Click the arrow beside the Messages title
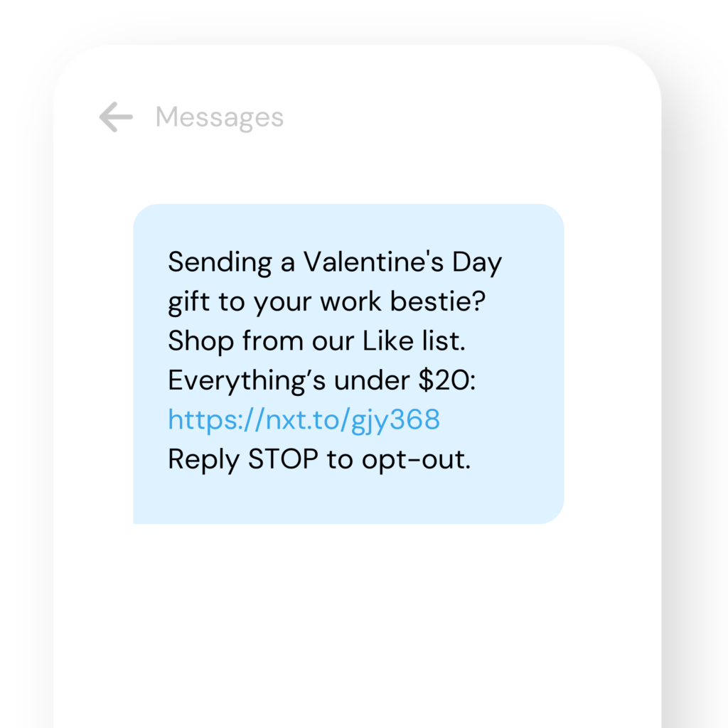 click(x=116, y=117)
